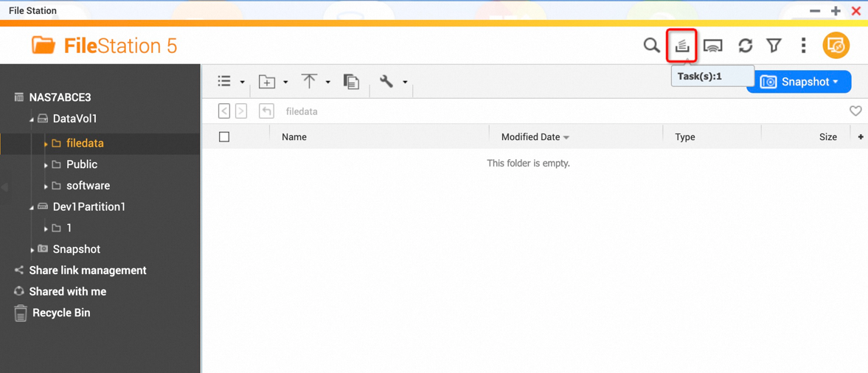This screenshot has width=868, height=373.
Task: Open the Recycle Bin
Action: click(x=61, y=313)
